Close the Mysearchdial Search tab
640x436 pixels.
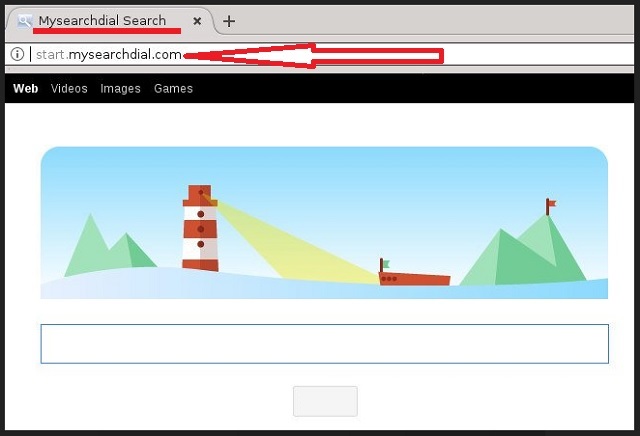(x=197, y=21)
